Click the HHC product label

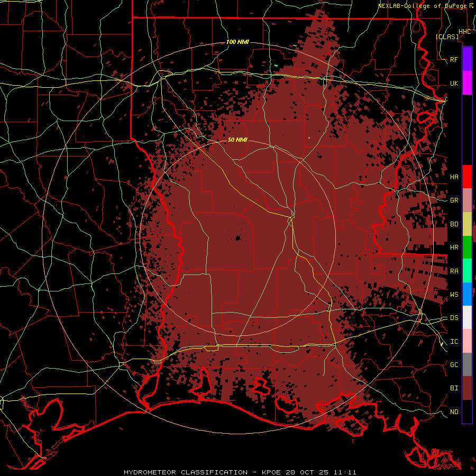point(464,32)
